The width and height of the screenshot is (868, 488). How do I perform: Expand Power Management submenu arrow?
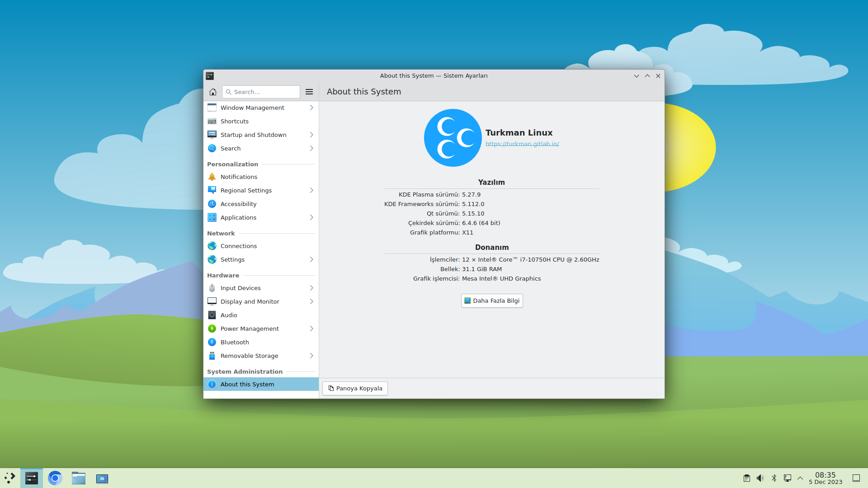[311, 328]
